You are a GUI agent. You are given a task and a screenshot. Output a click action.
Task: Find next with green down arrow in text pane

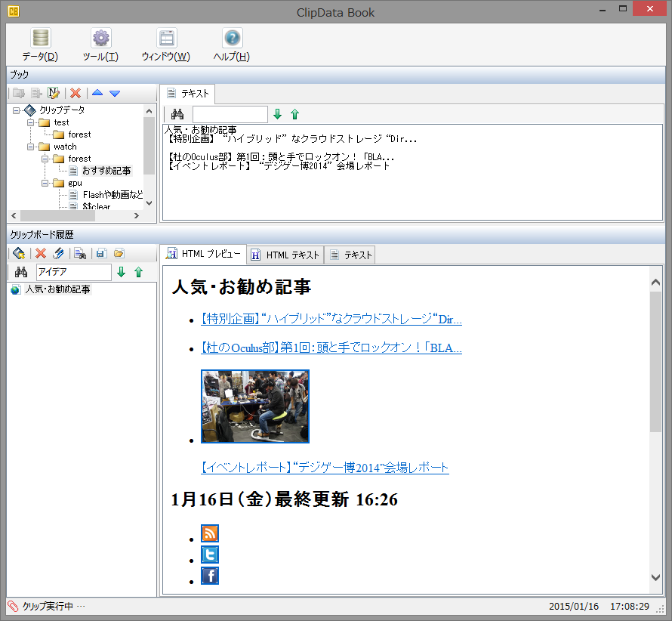(x=277, y=114)
